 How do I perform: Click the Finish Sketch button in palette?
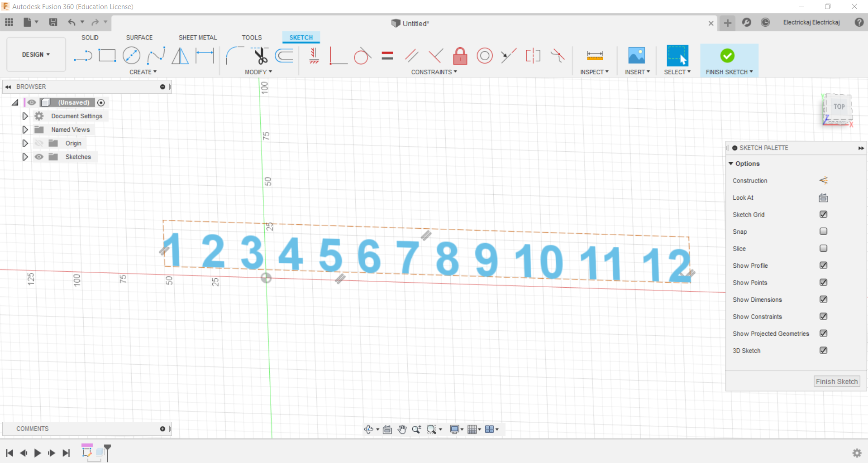(x=837, y=381)
